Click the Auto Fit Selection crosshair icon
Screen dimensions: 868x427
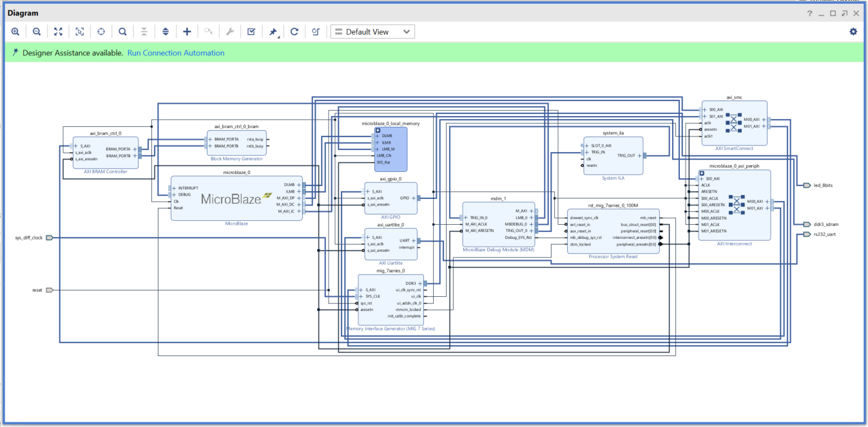[101, 32]
